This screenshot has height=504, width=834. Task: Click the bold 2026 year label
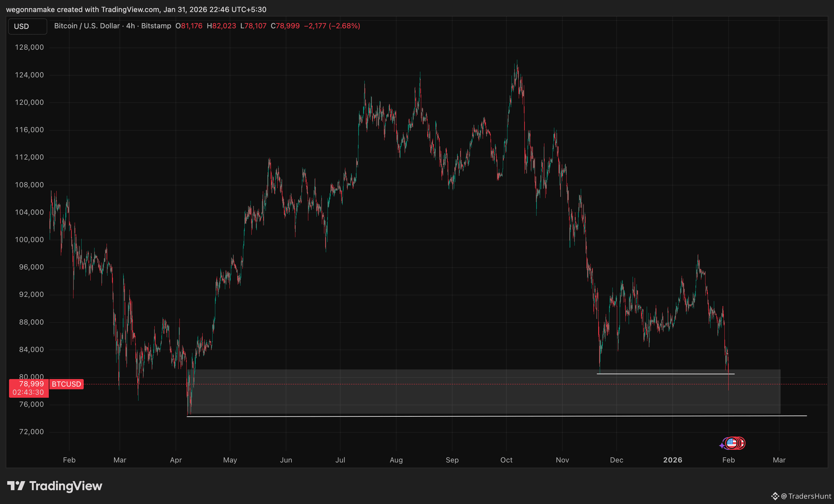pos(673,460)
